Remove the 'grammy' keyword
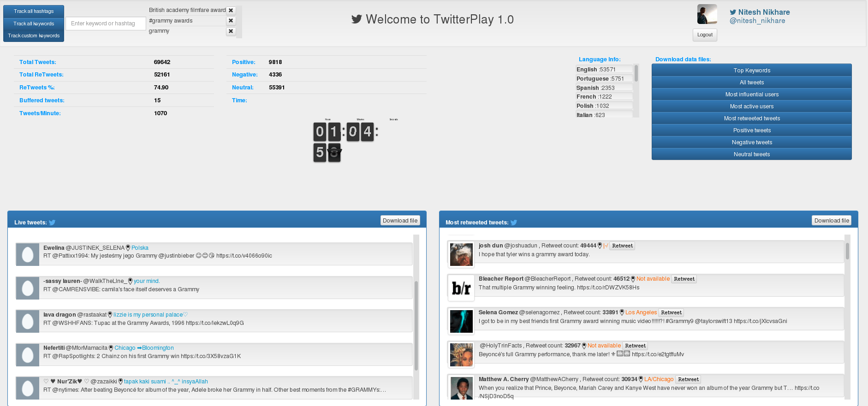 point(231,31)
